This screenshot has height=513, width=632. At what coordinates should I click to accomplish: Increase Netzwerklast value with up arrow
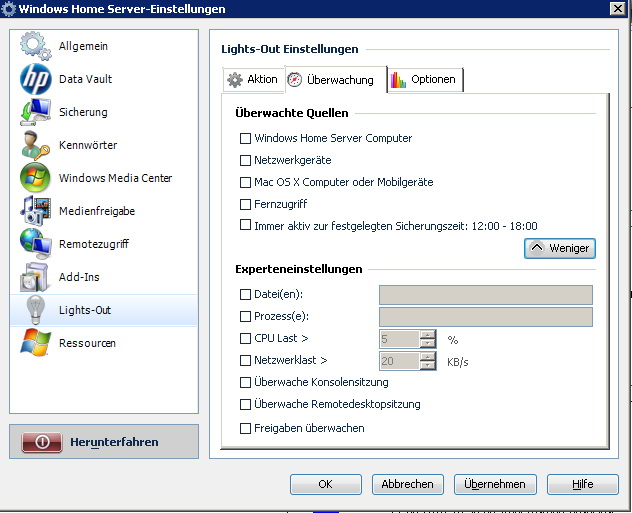428,356
